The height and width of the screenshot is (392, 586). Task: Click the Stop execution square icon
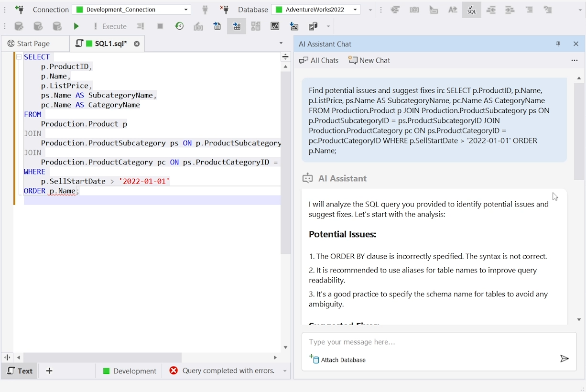click(x=160, y=26)
